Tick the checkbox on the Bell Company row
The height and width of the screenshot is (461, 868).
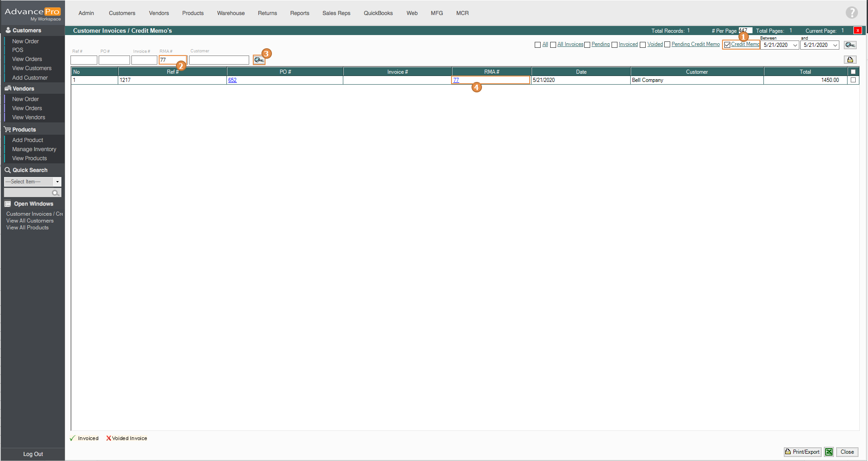pyautogui.click(x=853, y=80)
